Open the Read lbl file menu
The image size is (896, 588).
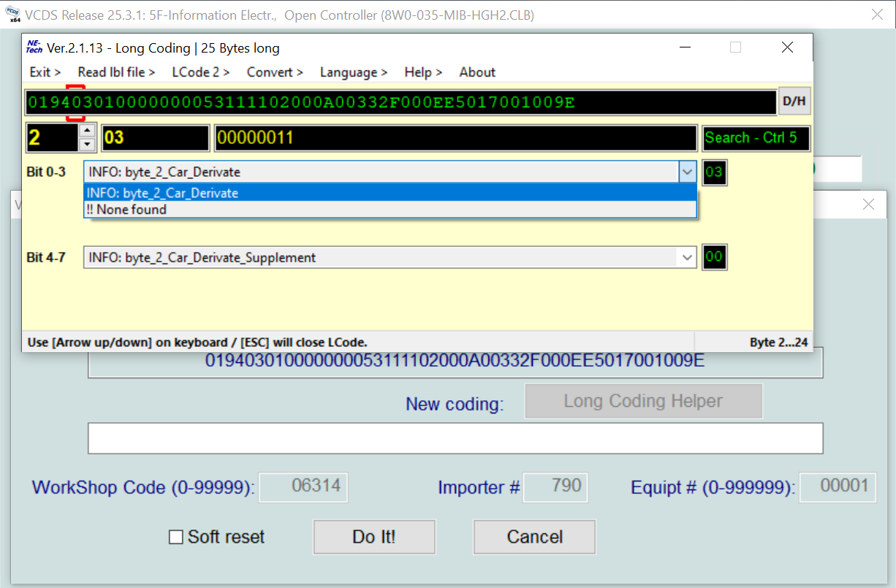(116, 72)
